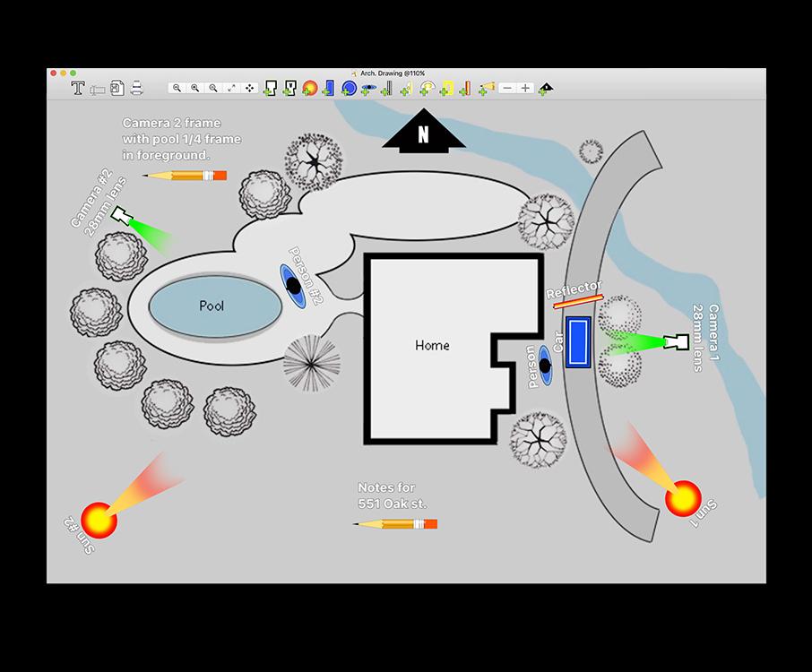Add a Camera object from the toolbar
812x672 pixels.
click(x=271, y=87)
